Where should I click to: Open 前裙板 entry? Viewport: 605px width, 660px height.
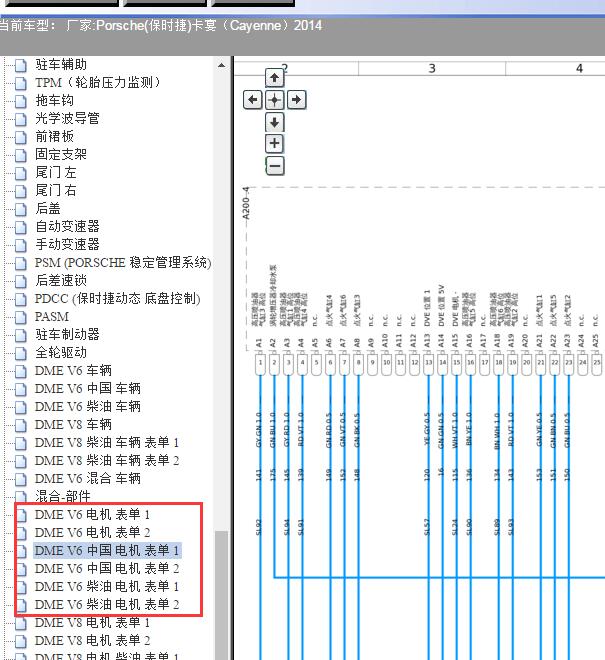[55, 136]
